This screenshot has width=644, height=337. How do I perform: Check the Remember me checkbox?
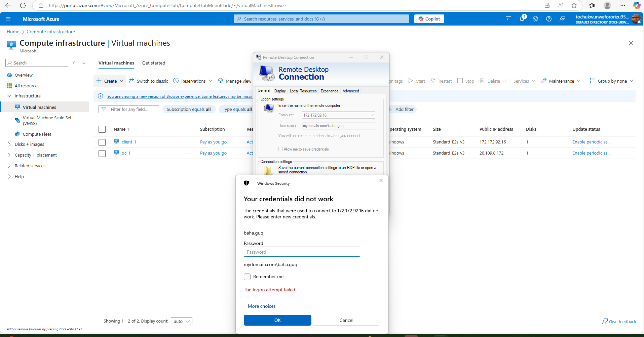point(247,277)
